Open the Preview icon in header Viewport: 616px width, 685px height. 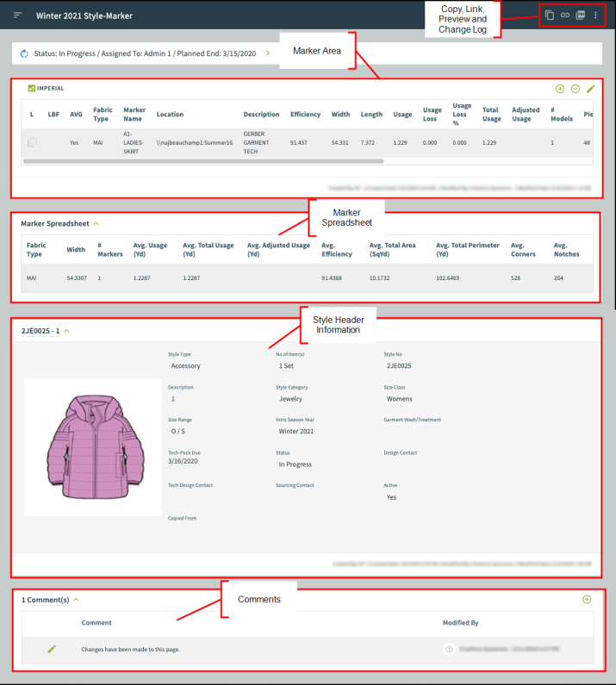click(x=581, y=16)
